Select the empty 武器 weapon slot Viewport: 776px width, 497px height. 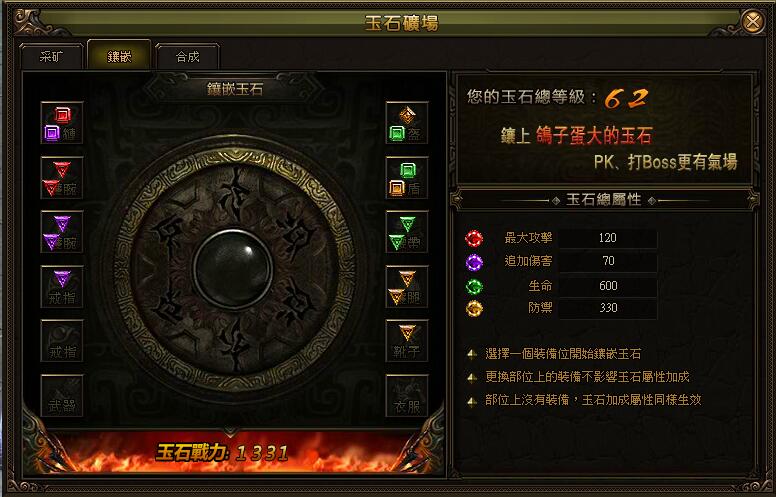coord(62,396)
